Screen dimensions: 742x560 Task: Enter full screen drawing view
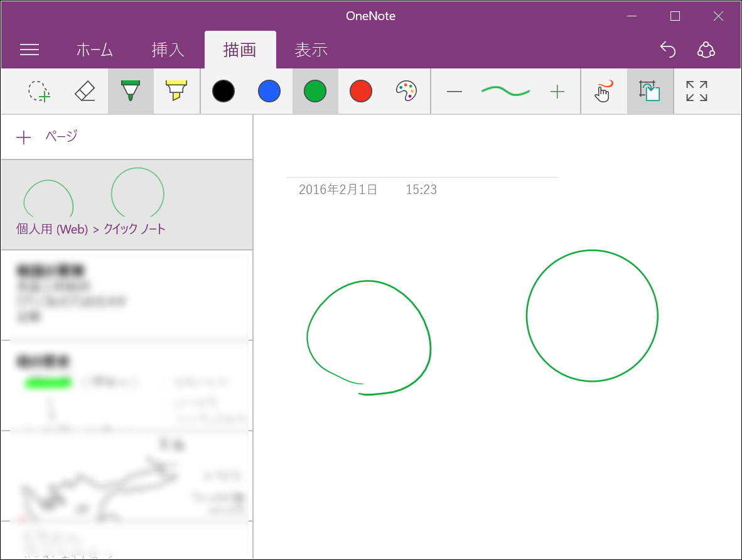pos(696,91)
